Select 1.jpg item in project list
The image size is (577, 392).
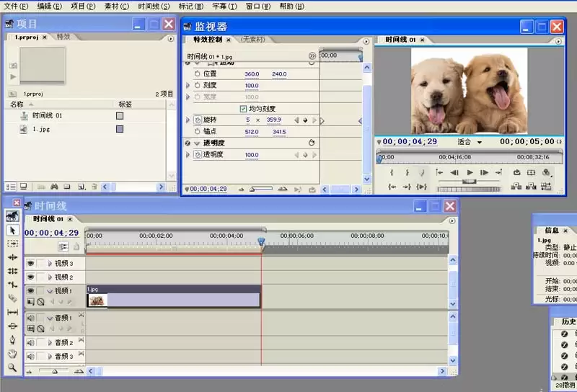click(41, 129)
